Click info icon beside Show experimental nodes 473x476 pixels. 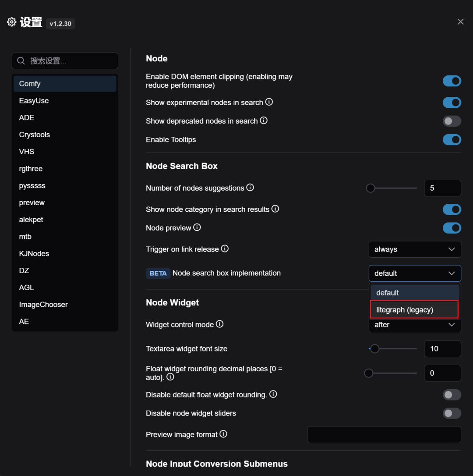coord(269,102)
